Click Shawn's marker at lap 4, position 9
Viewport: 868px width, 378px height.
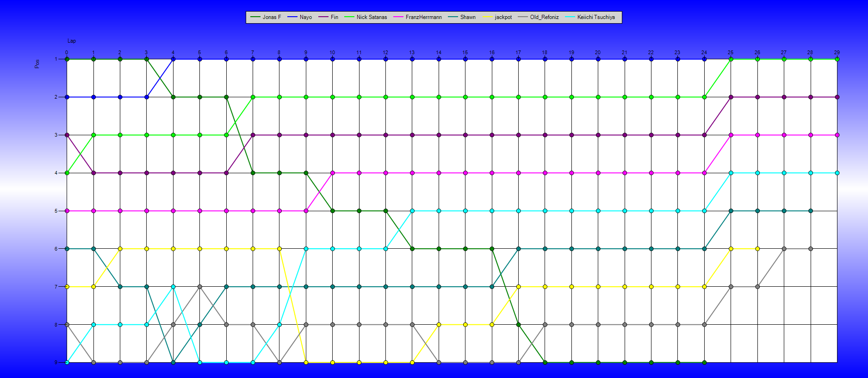[173, 362]
